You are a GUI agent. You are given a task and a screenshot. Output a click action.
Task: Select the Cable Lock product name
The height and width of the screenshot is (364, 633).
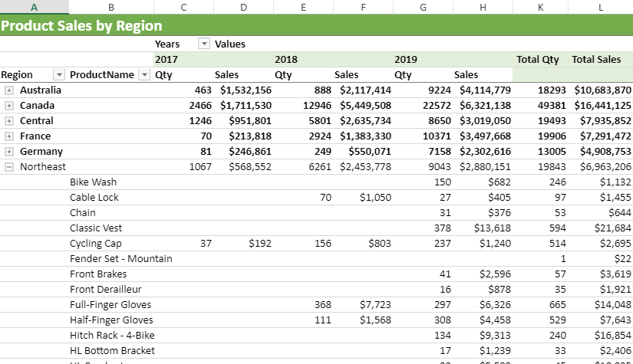[94, 197]
